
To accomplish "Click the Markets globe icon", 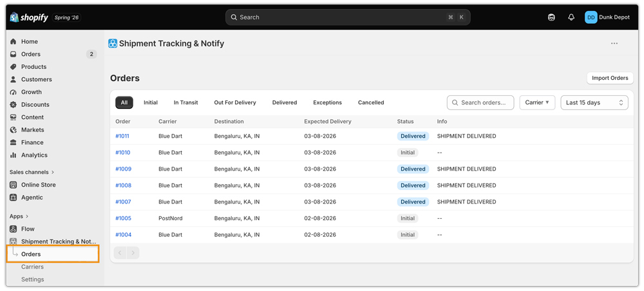I will 14,129.
